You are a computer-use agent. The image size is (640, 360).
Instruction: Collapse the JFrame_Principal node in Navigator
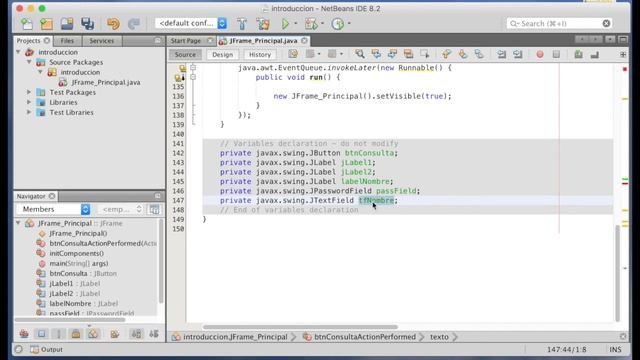[x=18, y=223]
